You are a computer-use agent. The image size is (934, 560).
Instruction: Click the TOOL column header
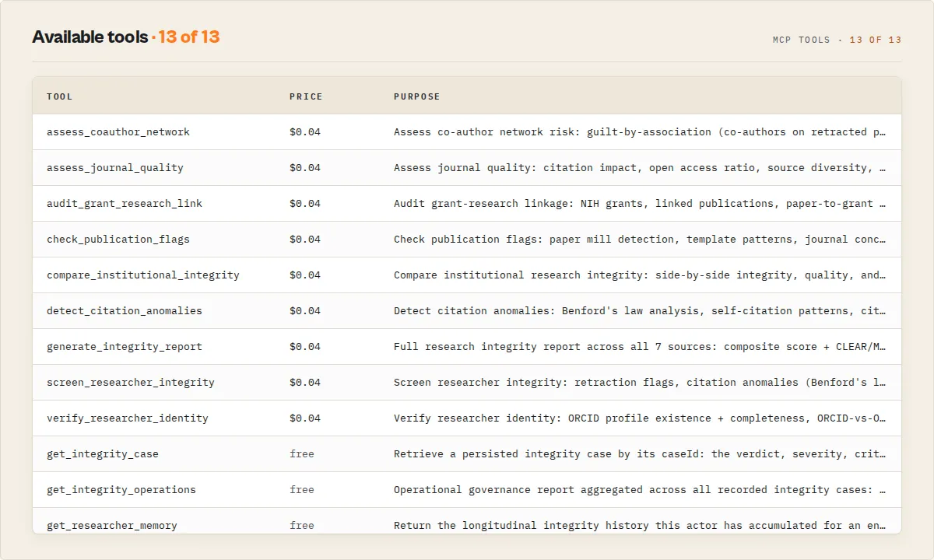tap(60, 96)
